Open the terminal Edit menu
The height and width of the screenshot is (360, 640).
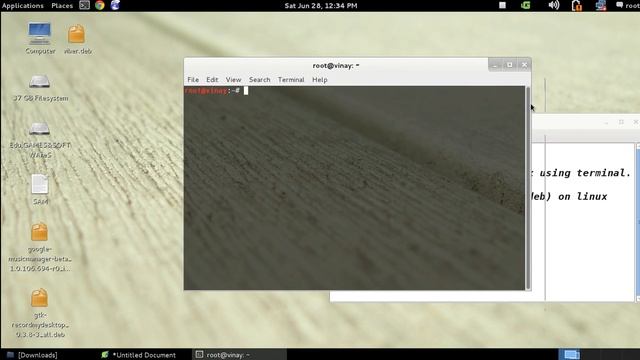click(212, 80)
